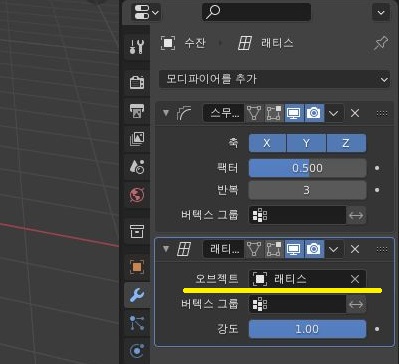Screen dimensions: 399x364
Task: Remove the 스무... modifier
Action: click(355, 113)
